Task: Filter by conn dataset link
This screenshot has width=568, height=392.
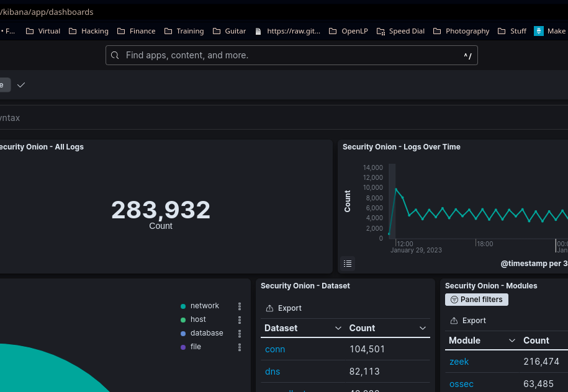Action: click(x=275, y=349)
